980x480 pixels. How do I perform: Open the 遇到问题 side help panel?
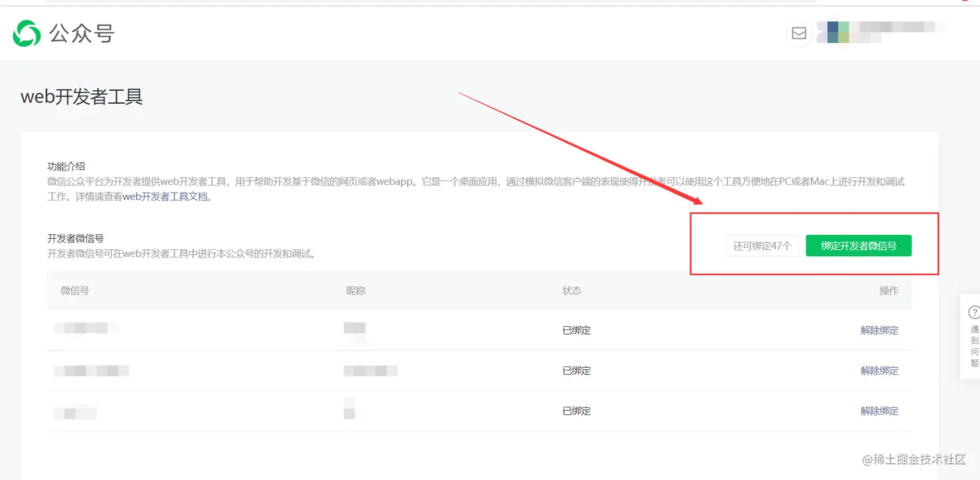click(970, 336)
